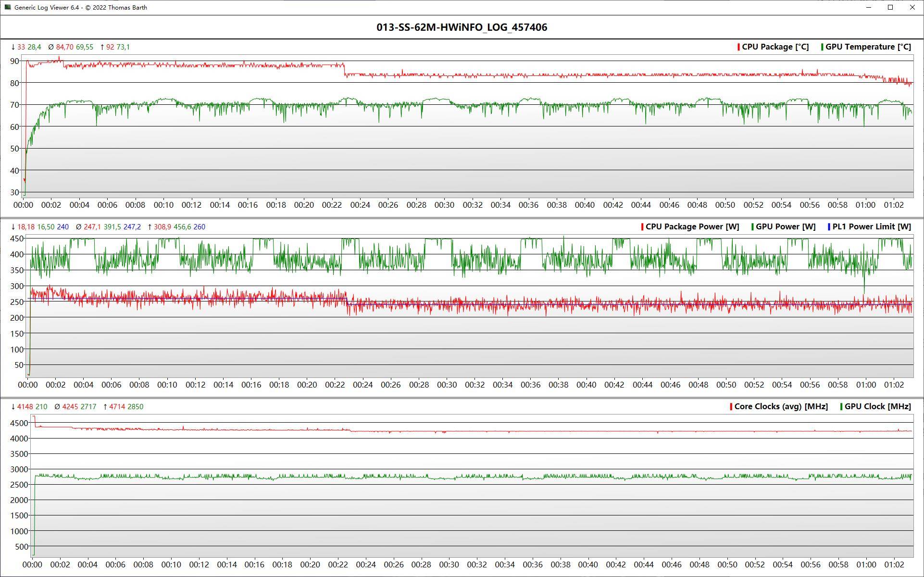Maximize the Generic Log Viewer window
Viewport: 924px width, 577px height.
pos(890,7)
